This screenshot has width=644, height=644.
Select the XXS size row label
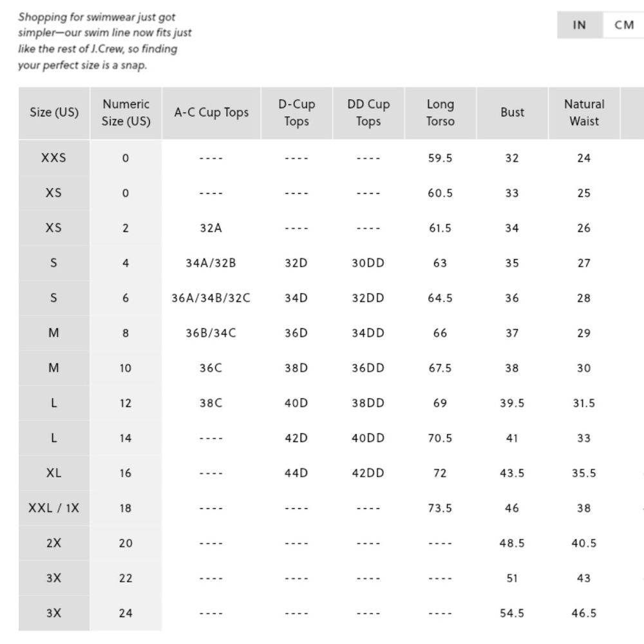coord(54,158)
